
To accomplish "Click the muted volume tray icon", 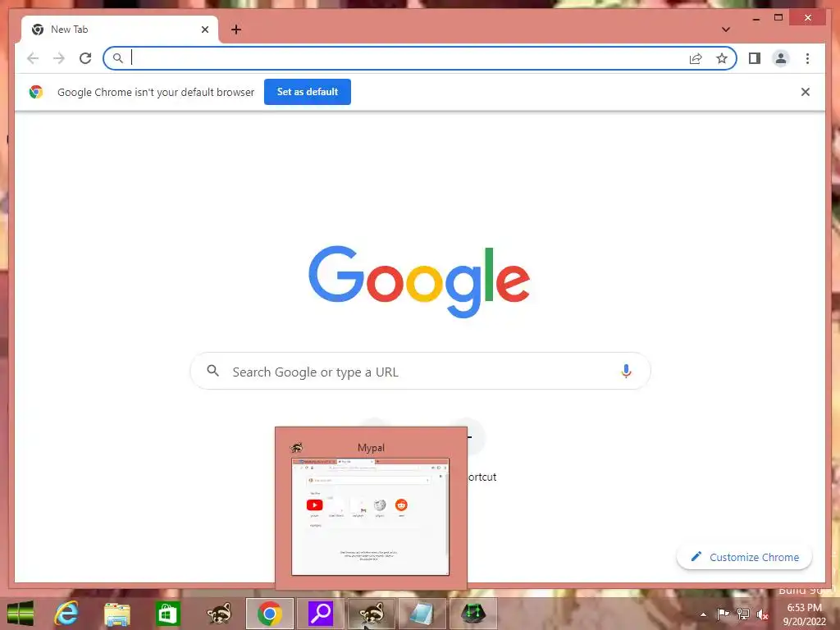I will (762, 614).
